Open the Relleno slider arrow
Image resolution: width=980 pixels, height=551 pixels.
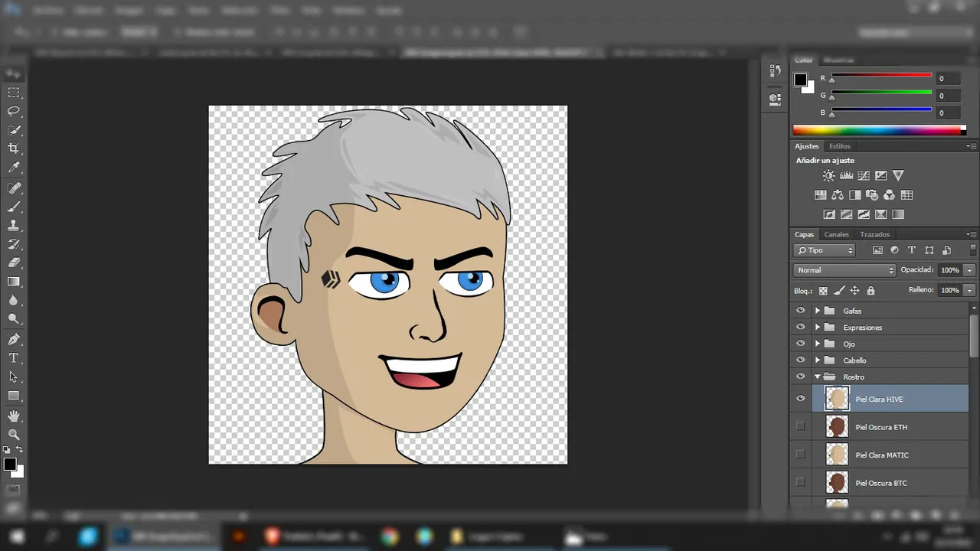[x=970, y=291]
